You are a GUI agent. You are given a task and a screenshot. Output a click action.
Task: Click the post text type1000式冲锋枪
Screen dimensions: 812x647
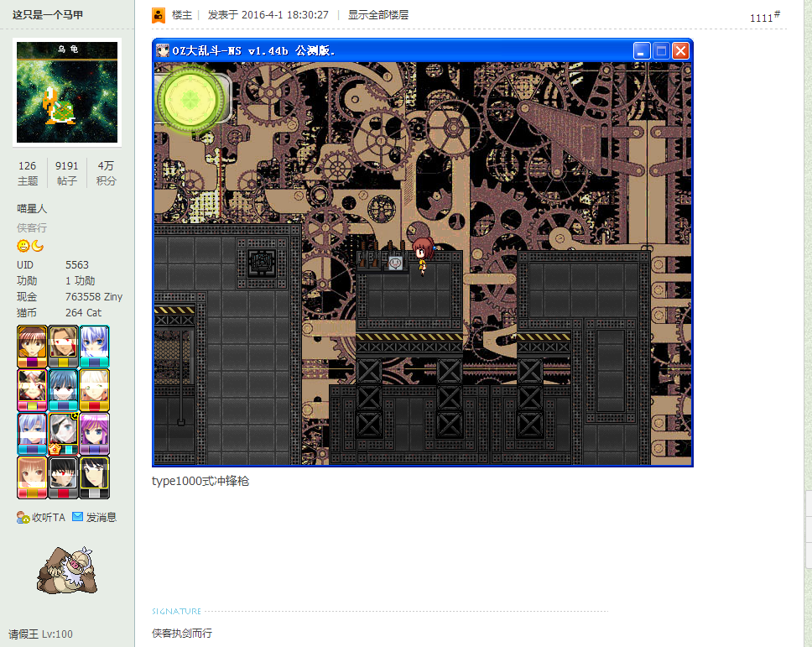200,481
